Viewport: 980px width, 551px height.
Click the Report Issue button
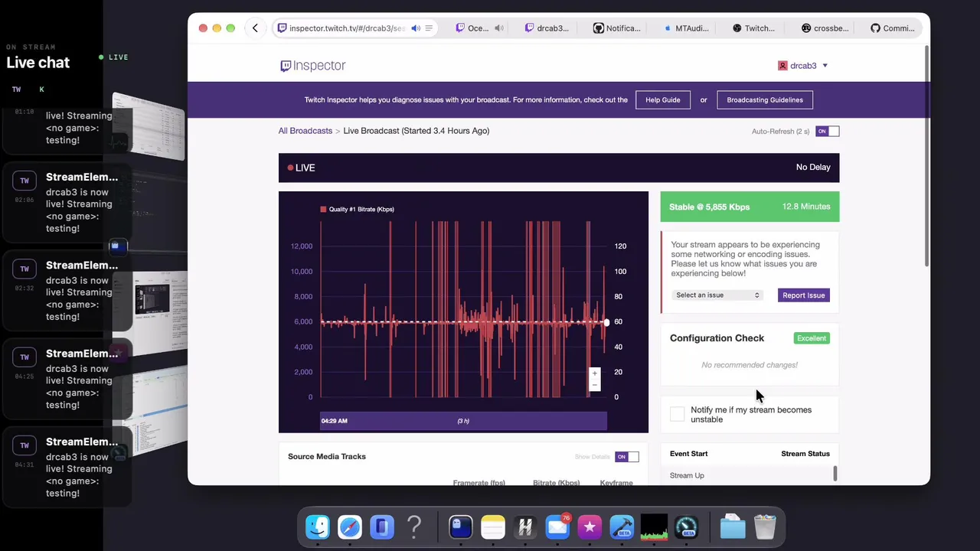(x=804, y=295)
